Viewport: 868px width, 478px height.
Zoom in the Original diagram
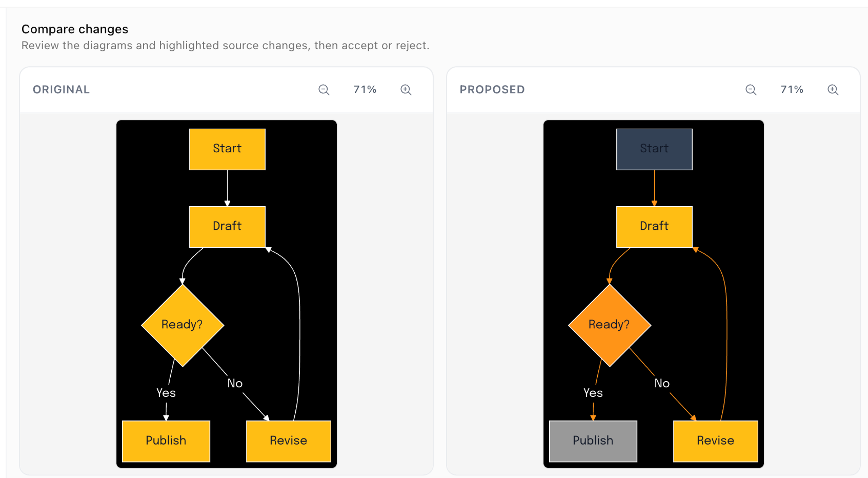tap(406, 90)
